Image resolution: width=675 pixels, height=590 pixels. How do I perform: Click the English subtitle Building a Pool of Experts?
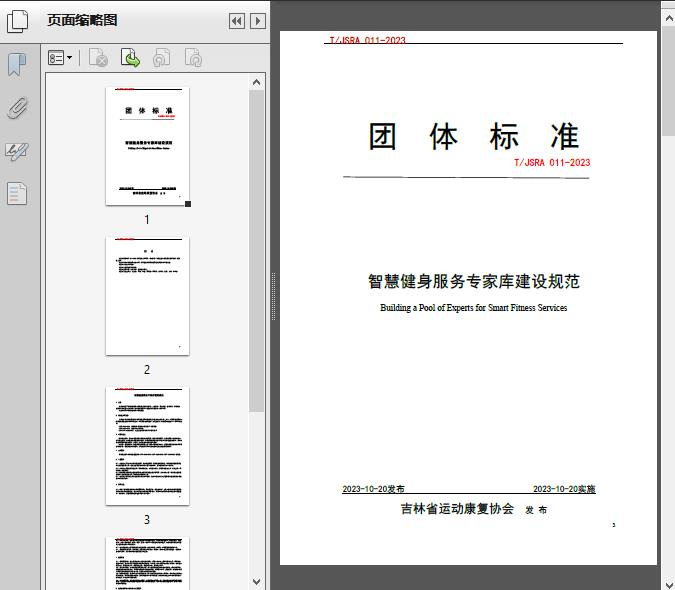point(474,308)
